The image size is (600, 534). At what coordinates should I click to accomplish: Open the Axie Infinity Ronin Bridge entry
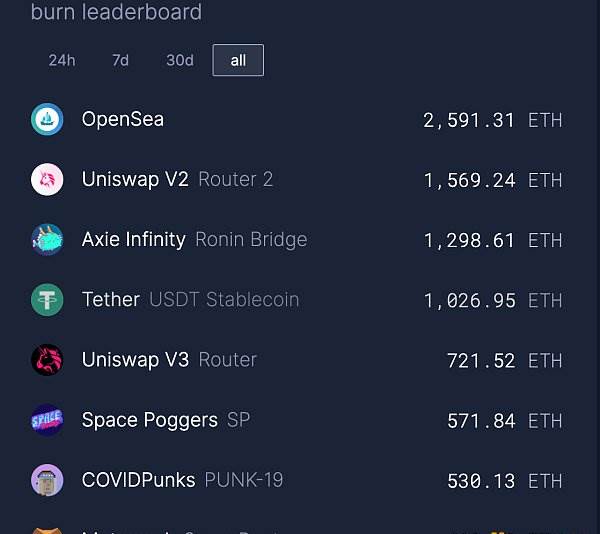(194, 239)
